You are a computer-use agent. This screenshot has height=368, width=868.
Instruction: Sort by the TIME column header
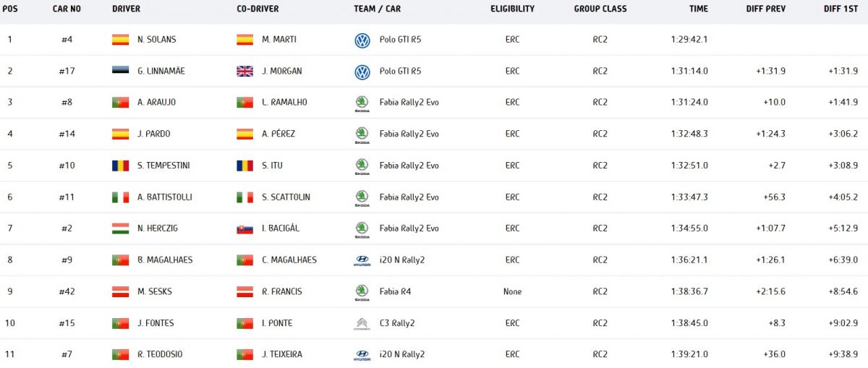point(699,9)
